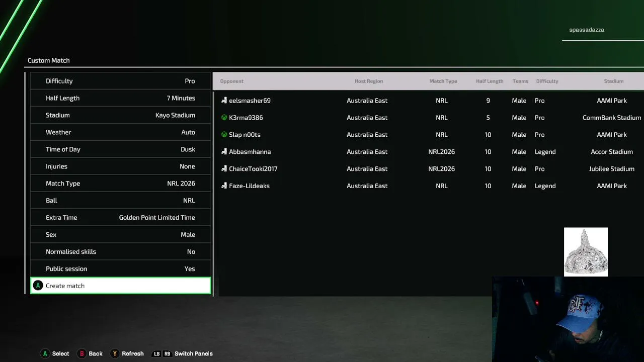
Task: Click the Stadium column header
Action: 614,81
